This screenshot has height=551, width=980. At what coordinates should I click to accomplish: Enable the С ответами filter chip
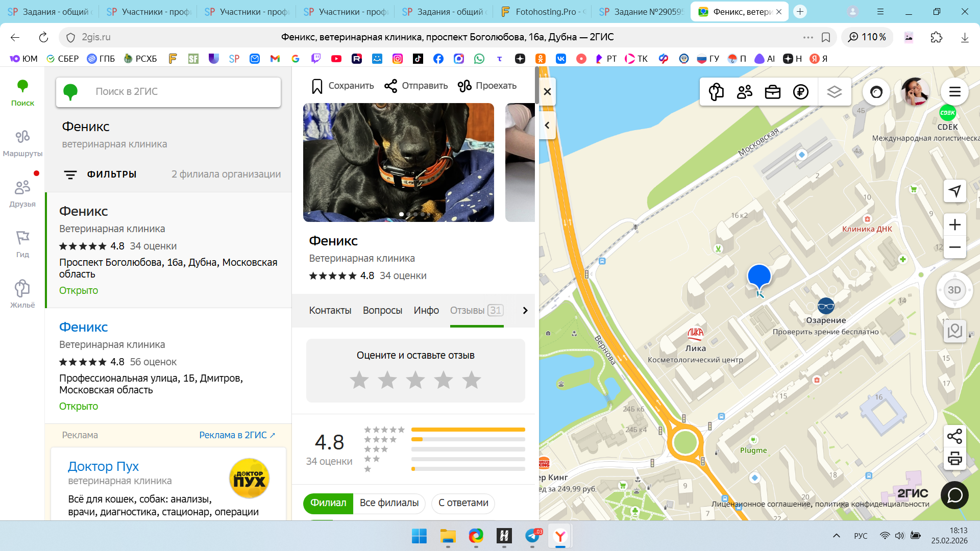[x=463, y=503]
